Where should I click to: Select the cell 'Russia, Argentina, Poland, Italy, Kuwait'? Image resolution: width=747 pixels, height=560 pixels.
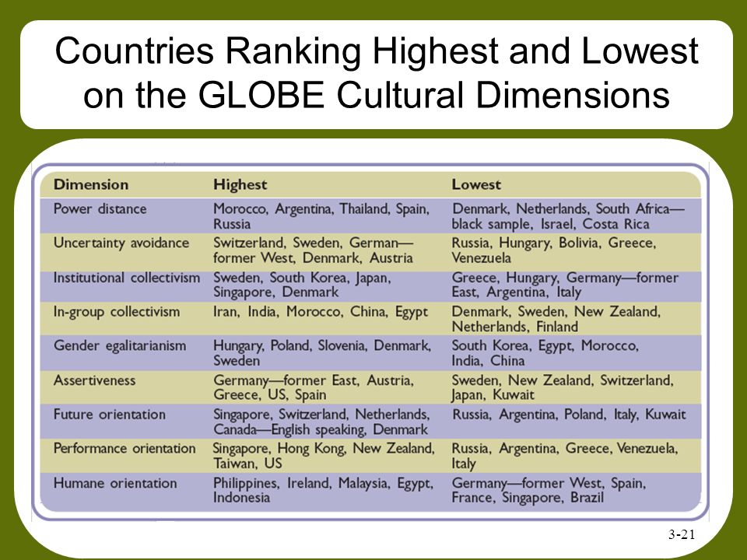pos(569,415)
